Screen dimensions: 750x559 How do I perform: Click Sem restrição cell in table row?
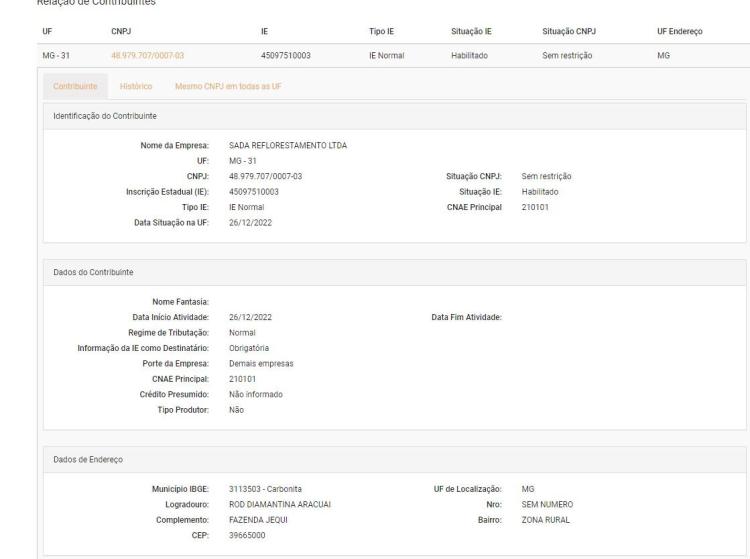click(x=567, y=55)
